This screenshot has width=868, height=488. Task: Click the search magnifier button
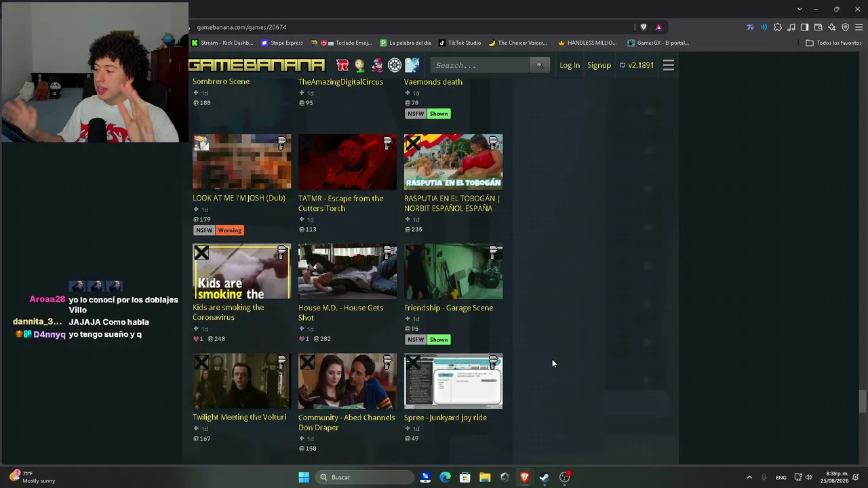coord(540,65)
